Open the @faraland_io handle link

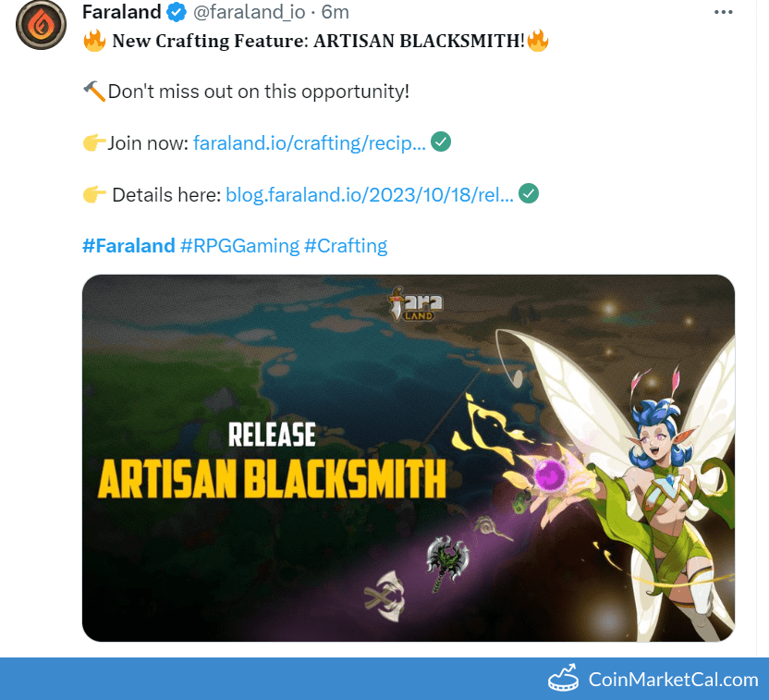pyautogui.click(x=250, y=12)
